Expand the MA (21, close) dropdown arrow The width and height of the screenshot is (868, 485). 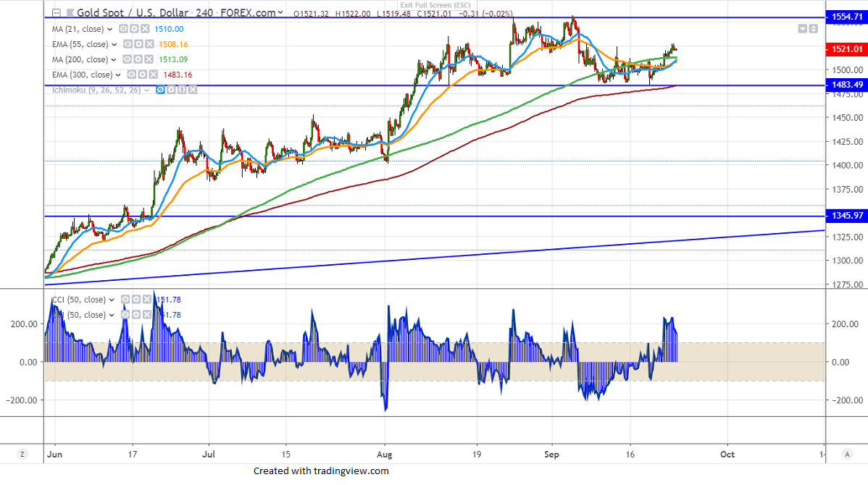point(109,29)
